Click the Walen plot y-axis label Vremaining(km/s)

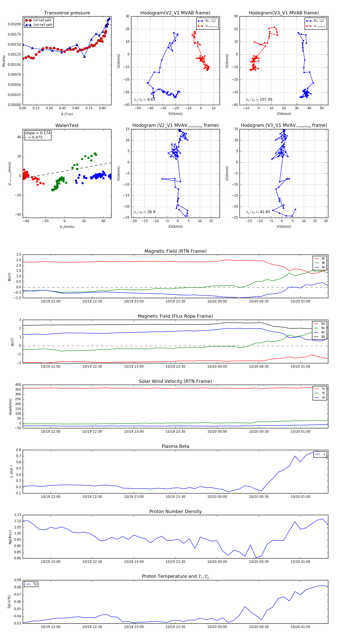point(10,173)
